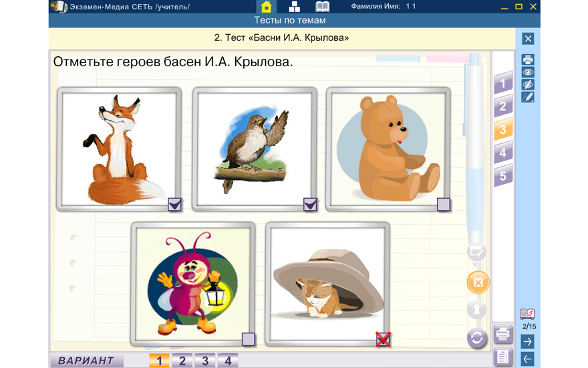Image resolution: width=588 pixels, height=368 pixels.
Task: Go to the home screen icon
Action: tap(266, 7)
